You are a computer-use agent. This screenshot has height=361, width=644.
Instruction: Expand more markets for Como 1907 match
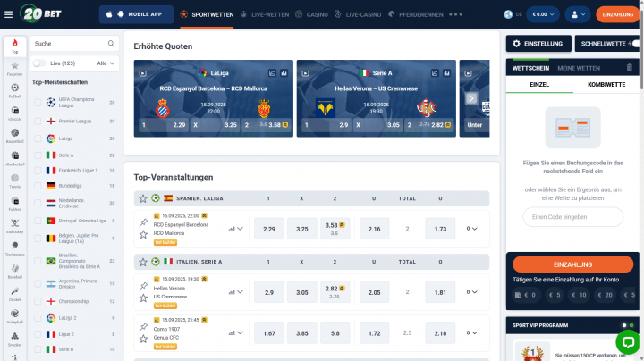click(x=471, y=332)
